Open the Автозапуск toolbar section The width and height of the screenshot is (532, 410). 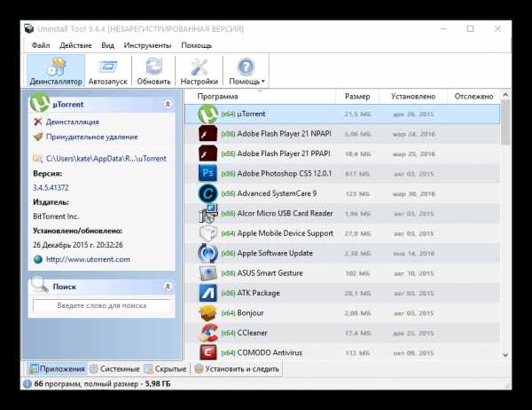(107, 71)
